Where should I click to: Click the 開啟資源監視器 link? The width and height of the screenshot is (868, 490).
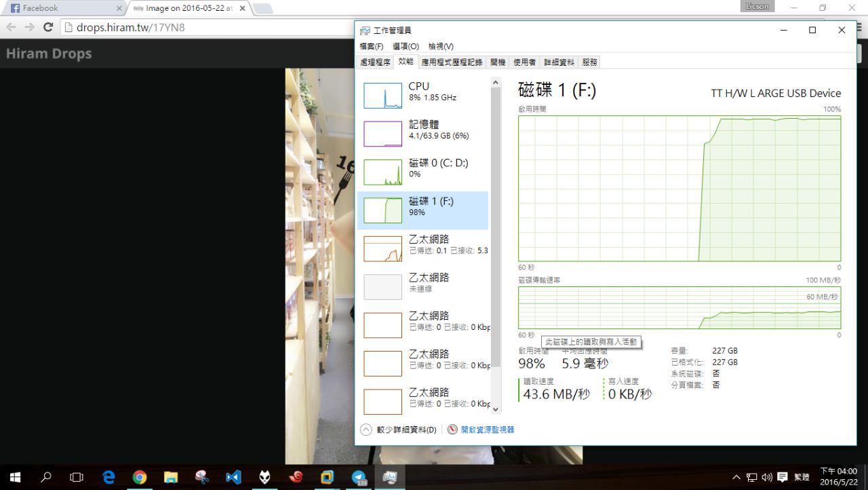coord(487,430)
